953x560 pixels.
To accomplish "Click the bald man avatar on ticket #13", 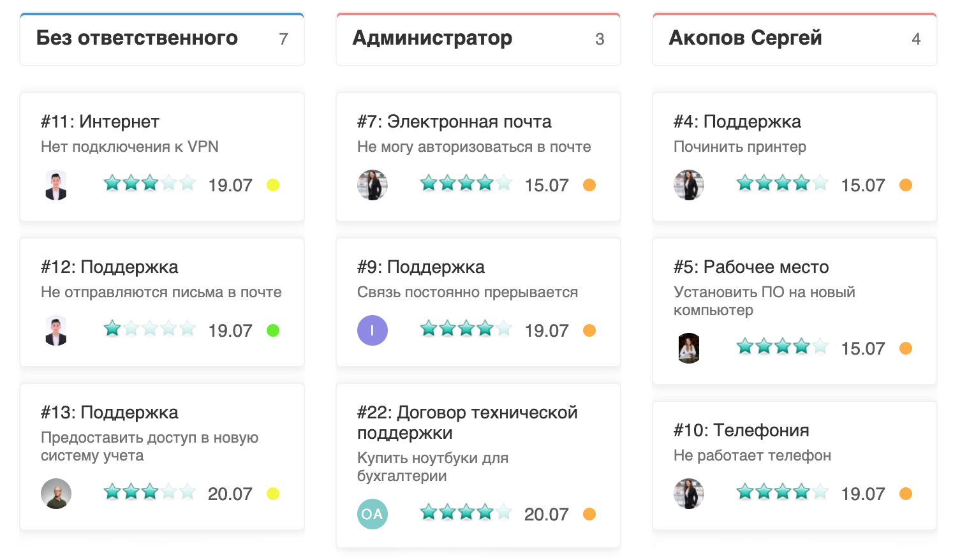I will coord(56,494).
